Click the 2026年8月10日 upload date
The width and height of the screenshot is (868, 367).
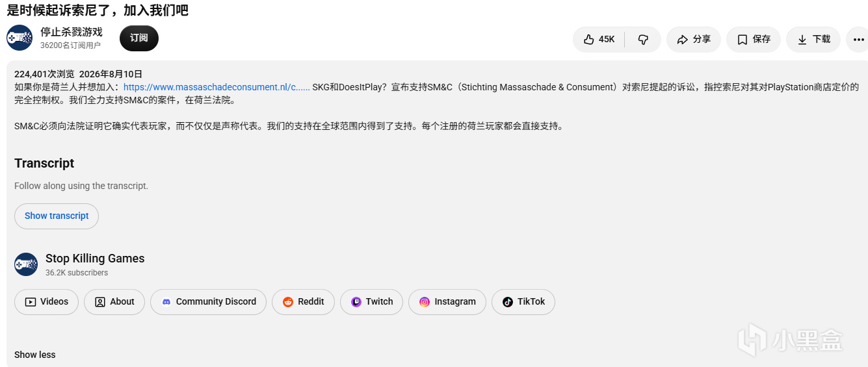click(111, 74)
